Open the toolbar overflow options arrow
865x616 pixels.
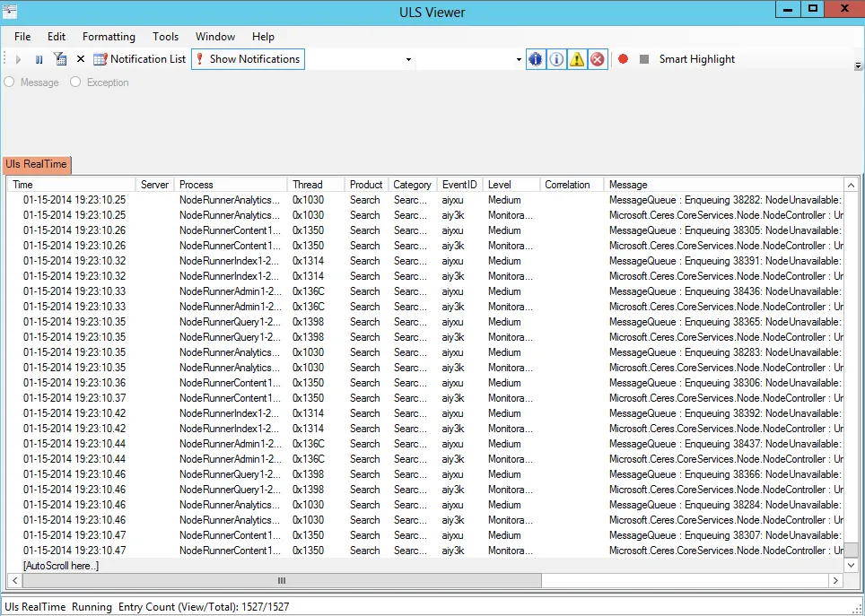coord(858,65)
